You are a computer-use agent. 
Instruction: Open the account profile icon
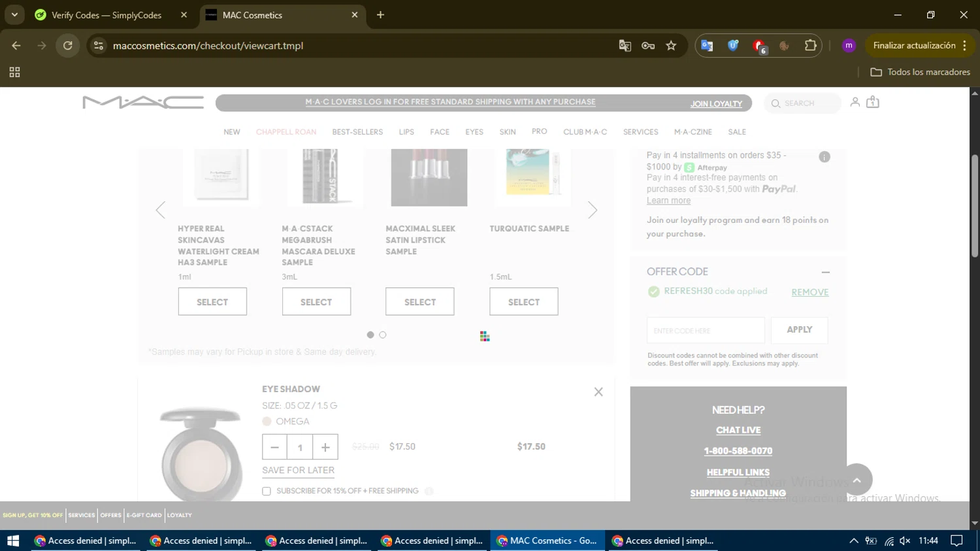tap(855, 102)
